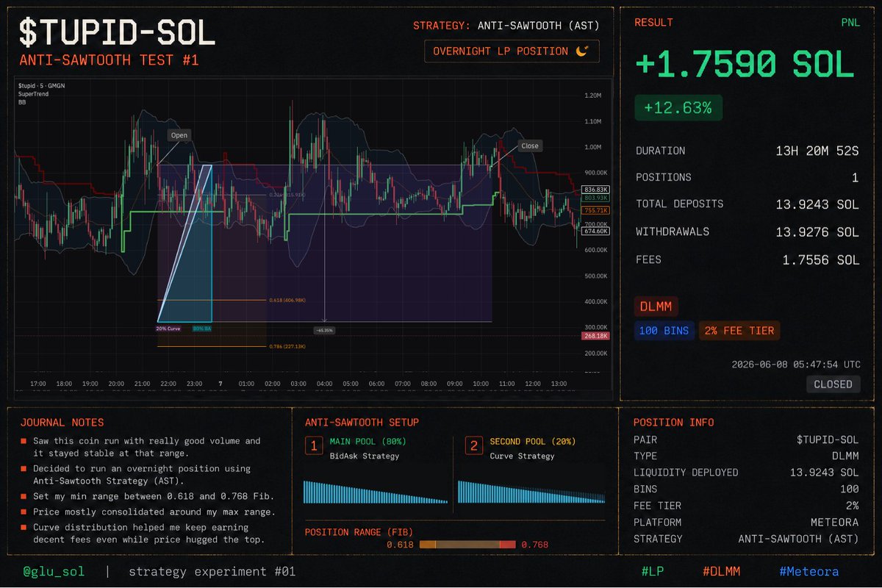Click the BB indicator label

point(22,102)
